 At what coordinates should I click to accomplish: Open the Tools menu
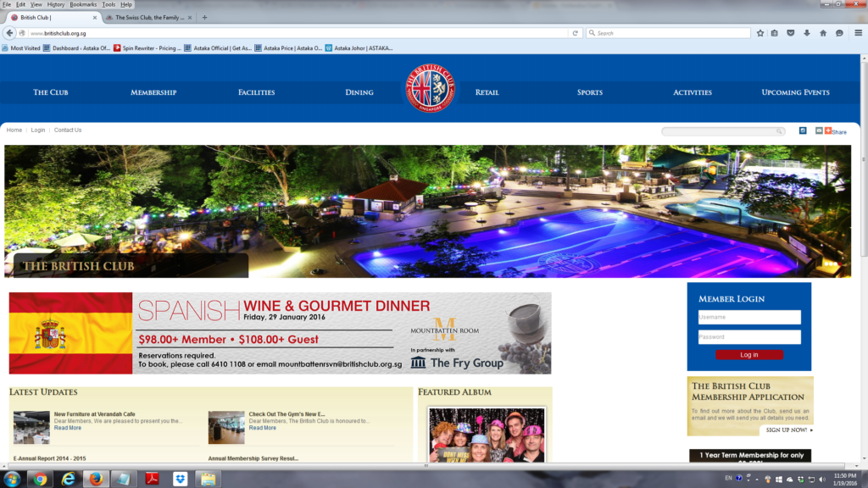[108, 4]
